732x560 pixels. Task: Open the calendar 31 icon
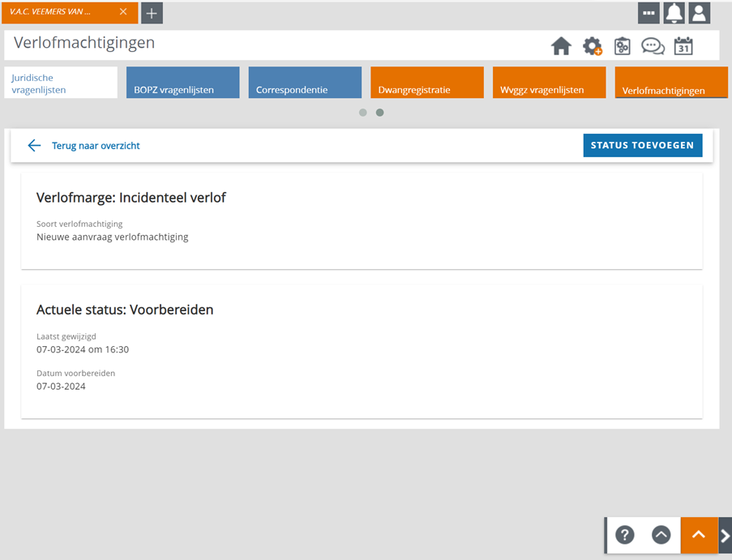(683, 46)
